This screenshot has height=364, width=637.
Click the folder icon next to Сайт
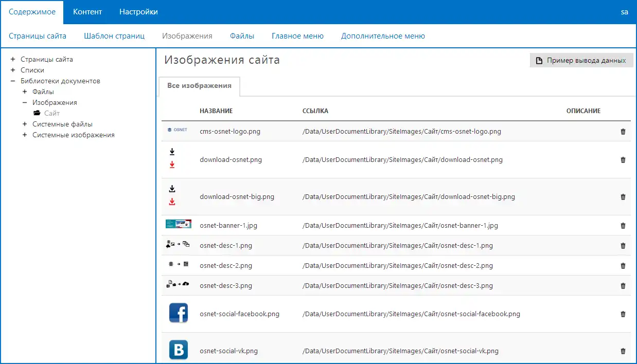click(x=37, y=113)
